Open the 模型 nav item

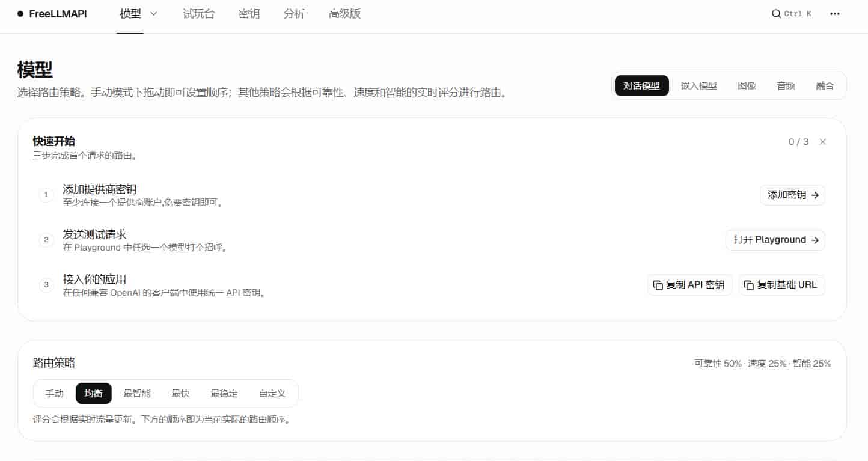[131, 14]
